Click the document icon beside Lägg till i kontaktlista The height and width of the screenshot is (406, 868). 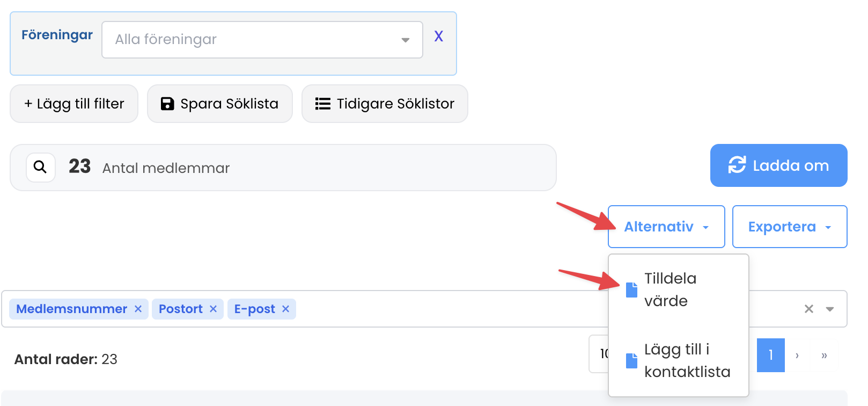[631, 361]
